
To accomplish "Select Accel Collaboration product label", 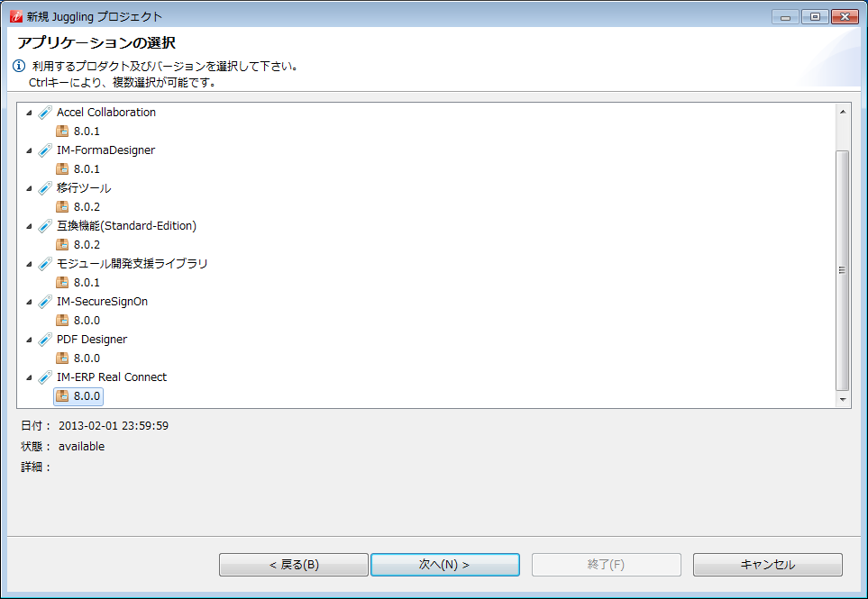I will pyautogui.click(x=106, y=113).
